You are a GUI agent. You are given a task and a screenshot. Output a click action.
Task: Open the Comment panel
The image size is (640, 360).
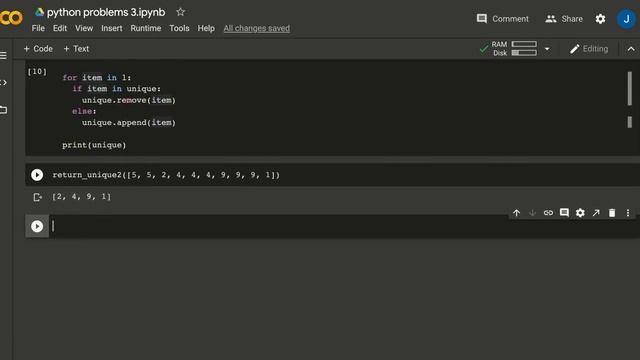tap(502, 19)
